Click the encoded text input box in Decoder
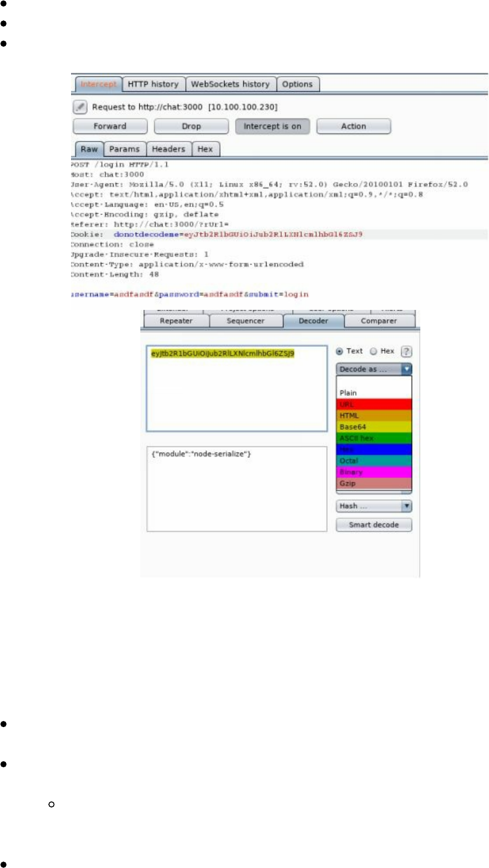The width and height of the screenshot is (489, 868). pyautogui.click(x=237, y=389)
